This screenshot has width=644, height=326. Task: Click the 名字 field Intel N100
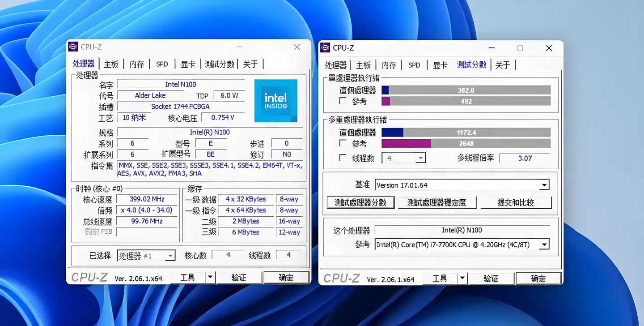(x=181, y=84)
